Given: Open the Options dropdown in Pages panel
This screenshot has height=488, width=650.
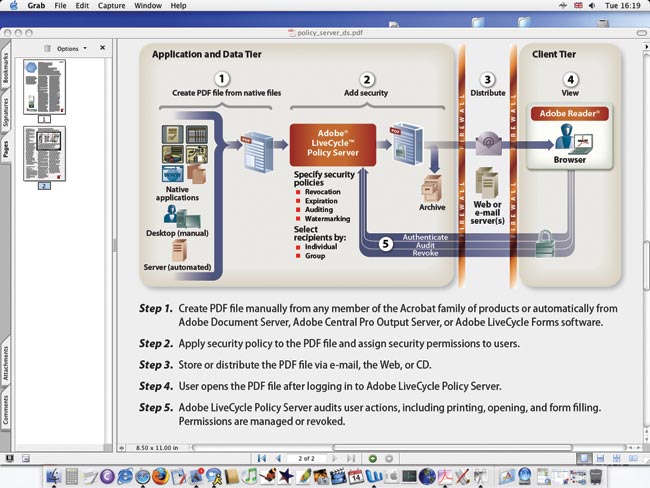Looking at the screenshot, I should point(72,49).
